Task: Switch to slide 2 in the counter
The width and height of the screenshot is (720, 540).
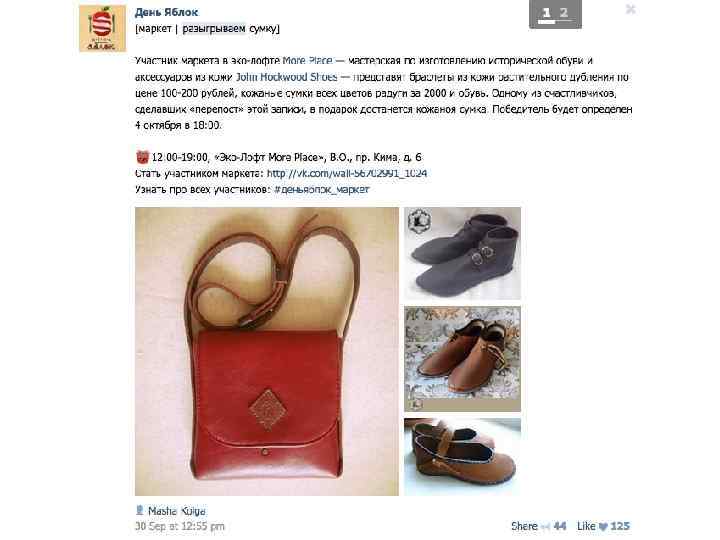Action: point(563,13)
